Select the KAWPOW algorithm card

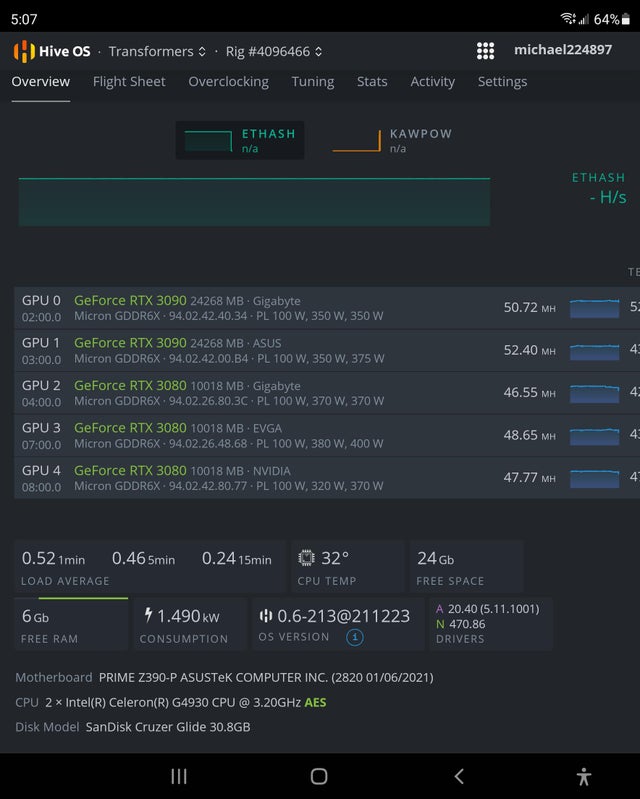pos(392,140)
